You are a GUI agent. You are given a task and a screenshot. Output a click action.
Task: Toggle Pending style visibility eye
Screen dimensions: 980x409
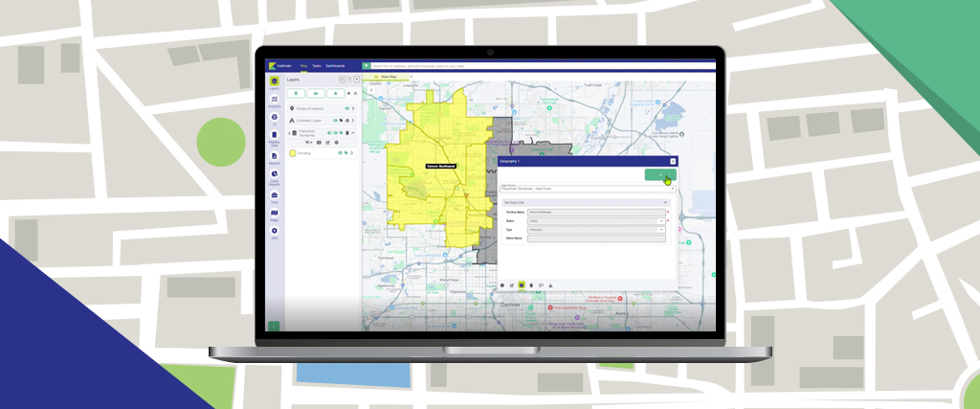point(340,152)
